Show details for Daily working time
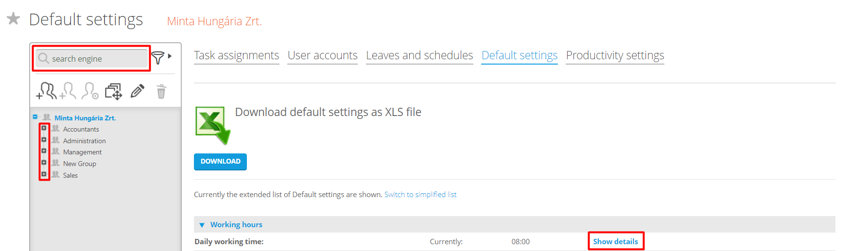 click(615, 241)
